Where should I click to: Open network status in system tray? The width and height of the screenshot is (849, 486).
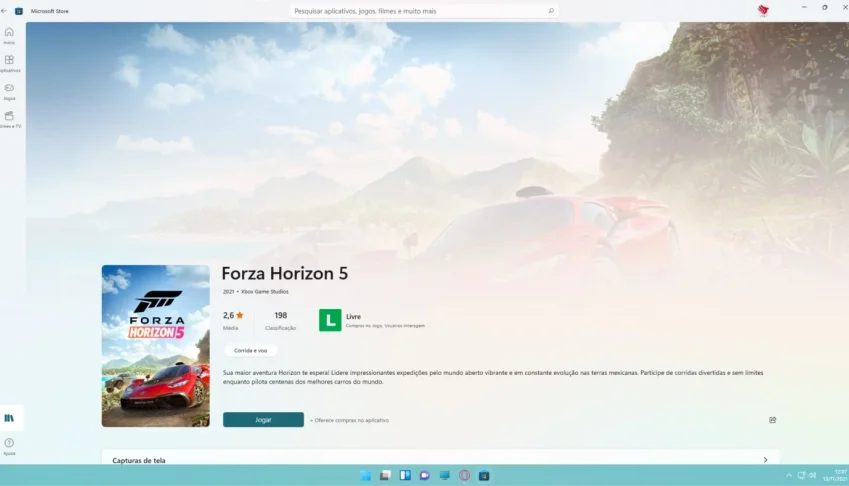click(x=801, y=476)
